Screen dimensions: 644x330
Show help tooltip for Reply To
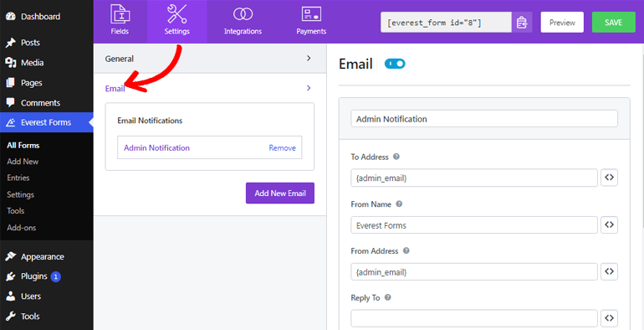click(388, 297)
